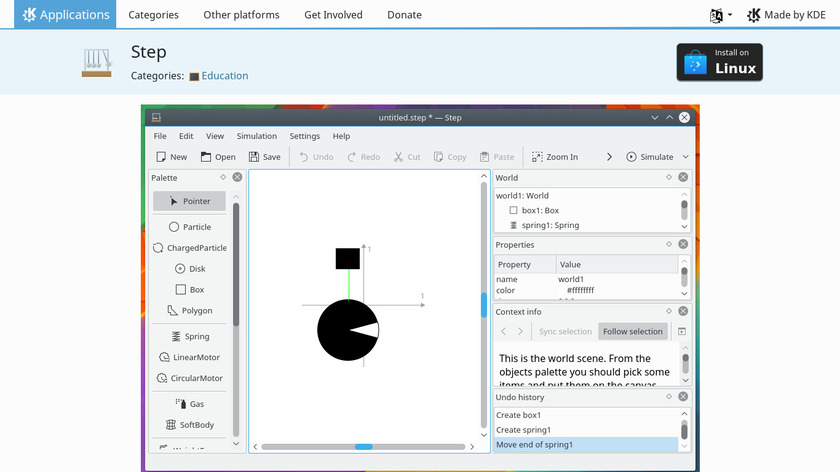The image size is (840, 472).
Task: Click the CircularMotor palette item
Action: (x=190, y=379)
